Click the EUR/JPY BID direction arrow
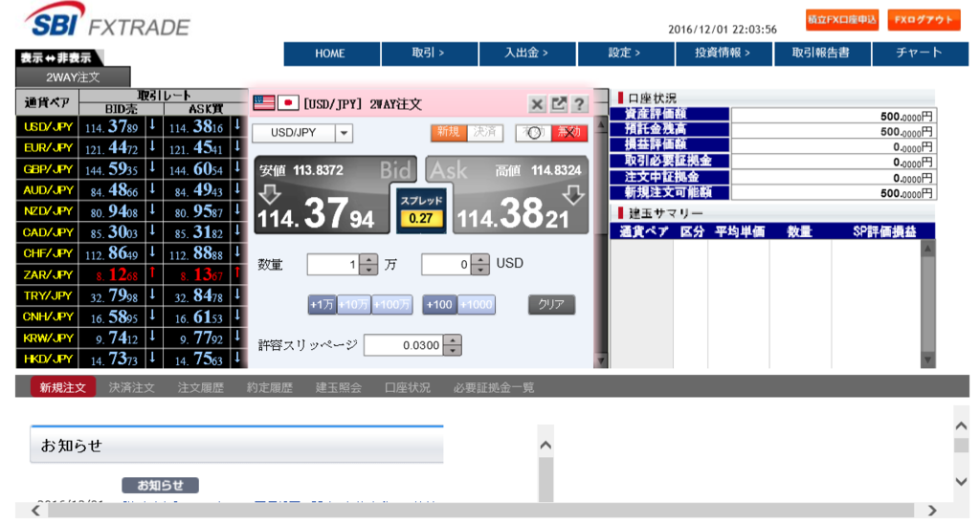The width and height of the screenshot is (980, 523). coord(152,146)
